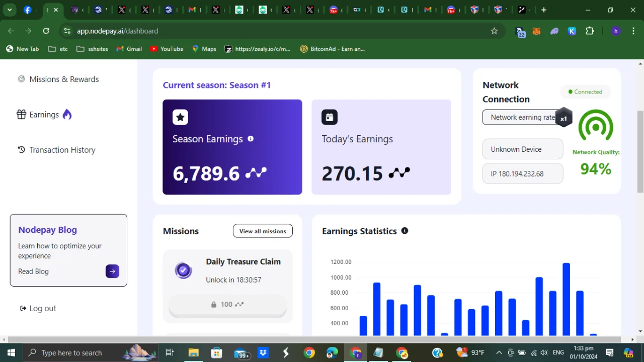This screenshot has height=362, width=644.
Task: Open File Explorer from the taskbar
Action: [x=194, y=352]
